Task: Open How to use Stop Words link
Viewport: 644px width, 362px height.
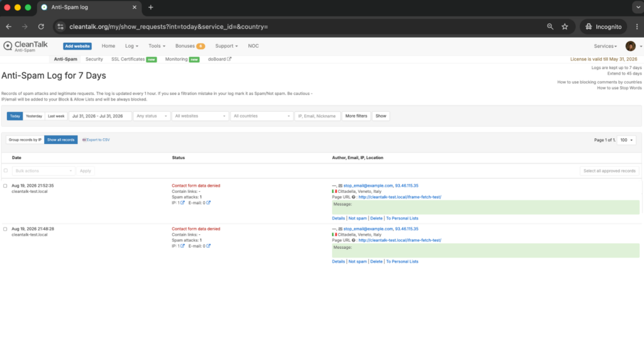Action: pyautogui.click(x=619, y=88)
